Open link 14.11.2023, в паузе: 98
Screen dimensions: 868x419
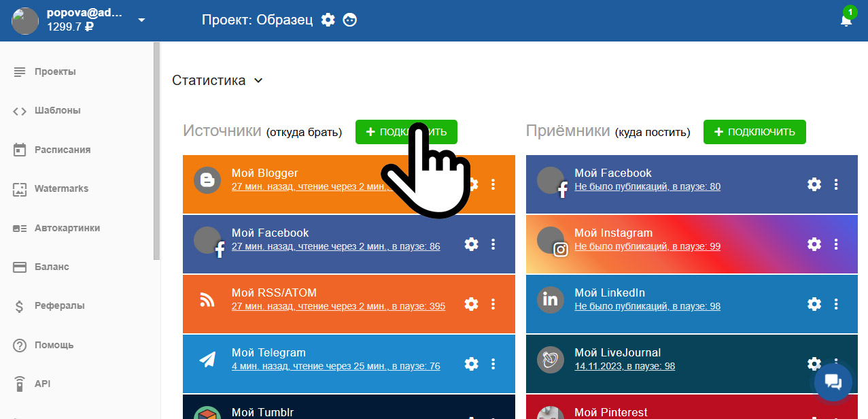point(625,366)
